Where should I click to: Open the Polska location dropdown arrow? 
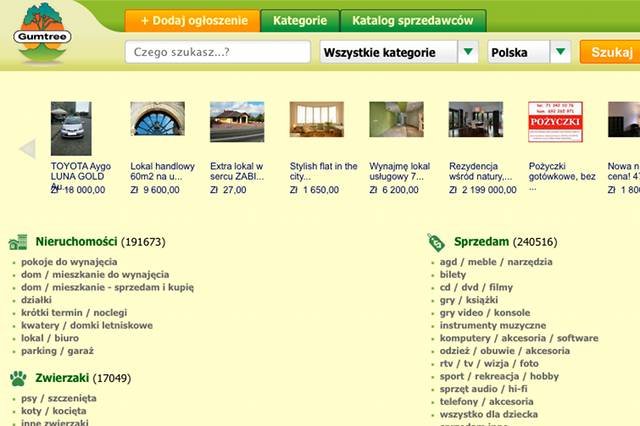(x=560, y=52)
